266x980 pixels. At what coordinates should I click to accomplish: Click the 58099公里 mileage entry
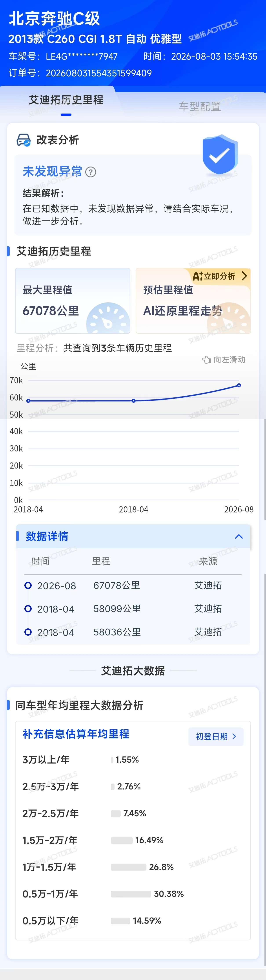(117, 609)
